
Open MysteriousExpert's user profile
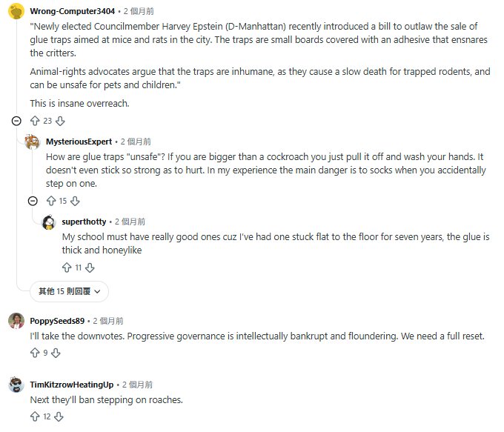[79, 142]
